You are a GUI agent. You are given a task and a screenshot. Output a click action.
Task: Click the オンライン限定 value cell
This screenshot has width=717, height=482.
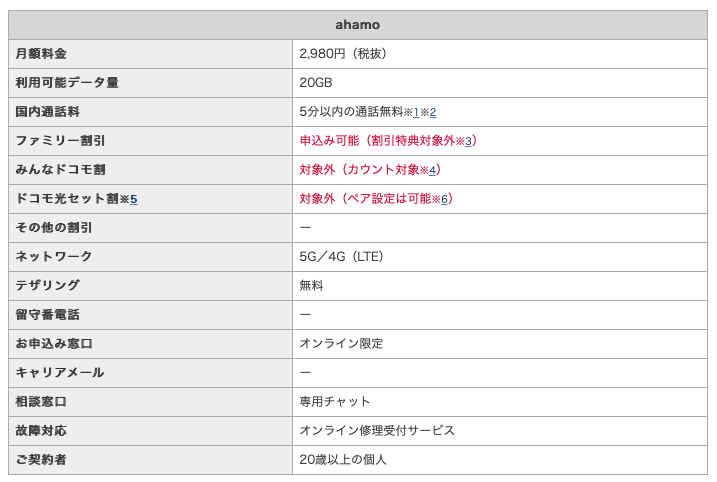pos(500,343)
